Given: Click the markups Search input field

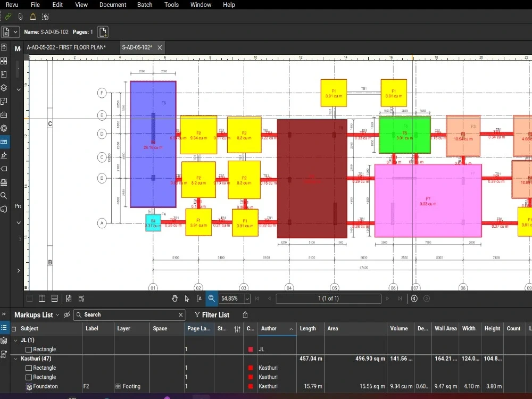Looking at the screenshot, I should coord(130,315).
